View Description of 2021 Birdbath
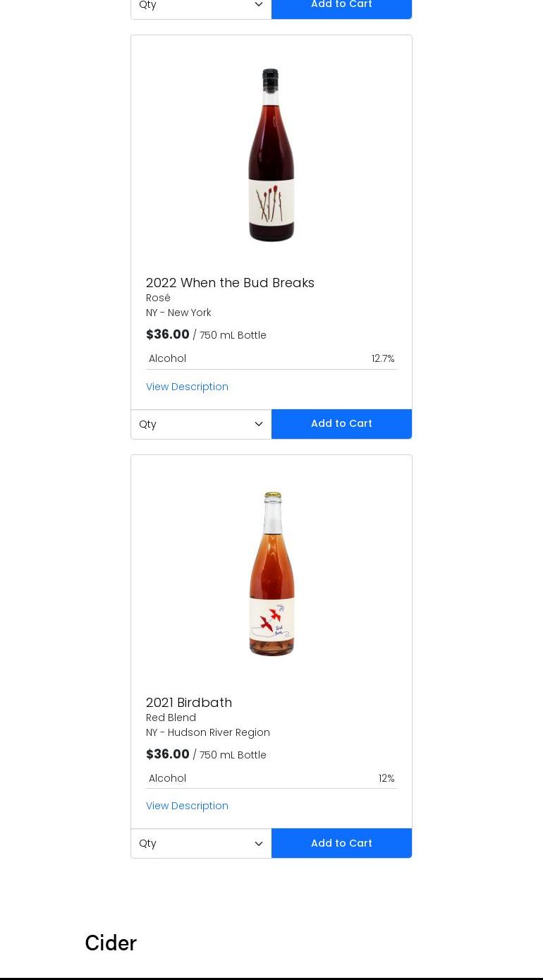The width and height of the screenshot is (543, 980). point(187,806)
